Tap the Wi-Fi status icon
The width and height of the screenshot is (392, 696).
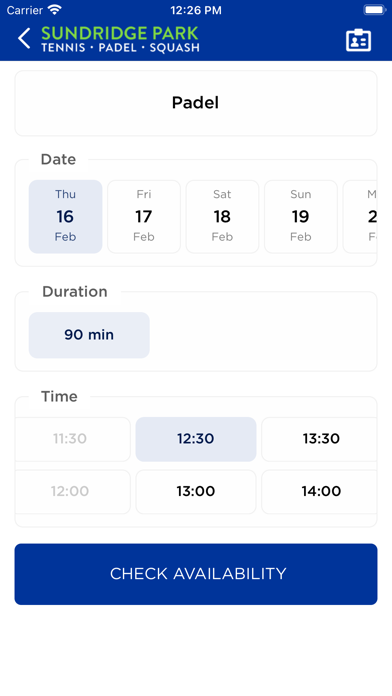click(55, 9)
